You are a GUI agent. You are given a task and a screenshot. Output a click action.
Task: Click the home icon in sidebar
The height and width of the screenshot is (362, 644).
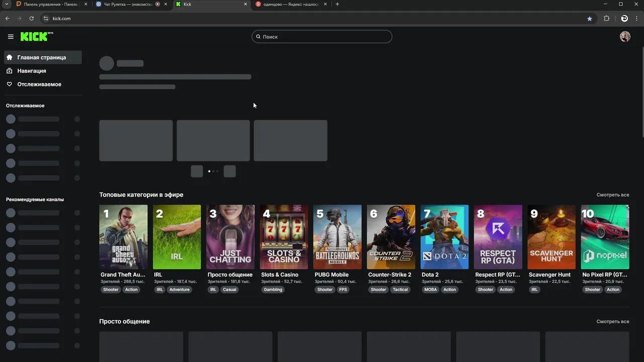10,57
